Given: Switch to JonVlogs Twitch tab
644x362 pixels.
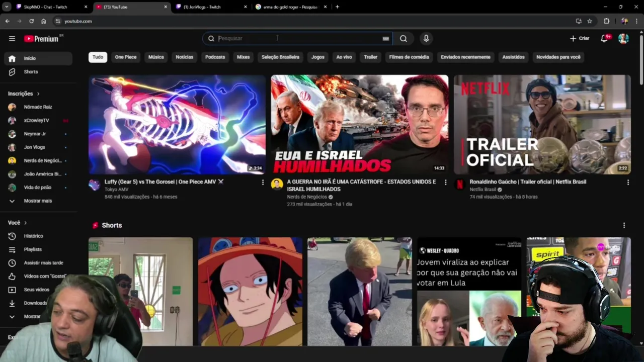Looking at the screenshot, I should coord(212,7).
